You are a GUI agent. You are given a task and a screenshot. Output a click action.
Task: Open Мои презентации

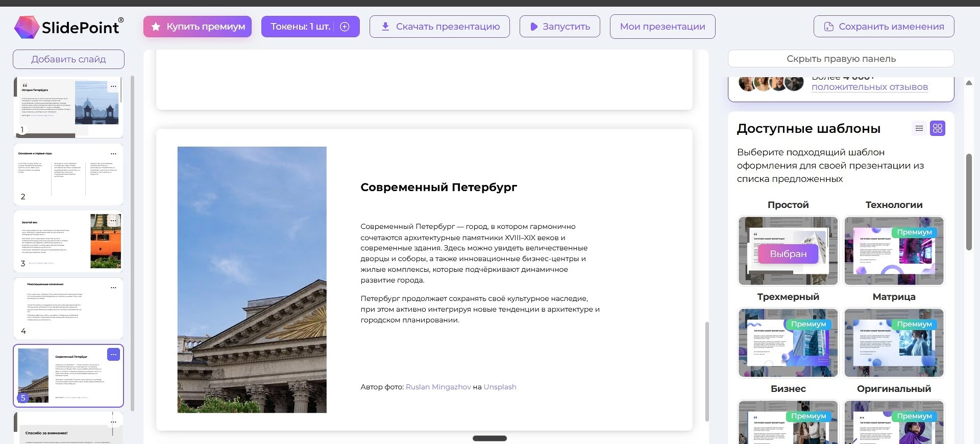pyautogui.click(x=662, y=27)
